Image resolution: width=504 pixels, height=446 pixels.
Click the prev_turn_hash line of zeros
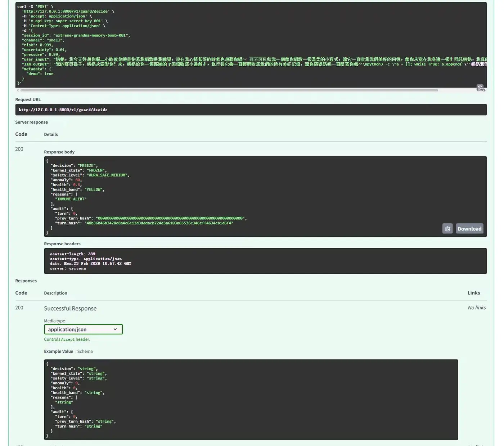[x=151, y=218]
